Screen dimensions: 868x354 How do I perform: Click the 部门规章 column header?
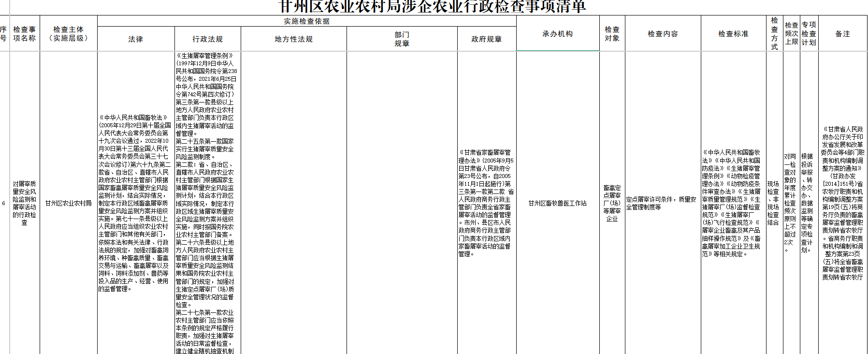[x=402, y=39]
